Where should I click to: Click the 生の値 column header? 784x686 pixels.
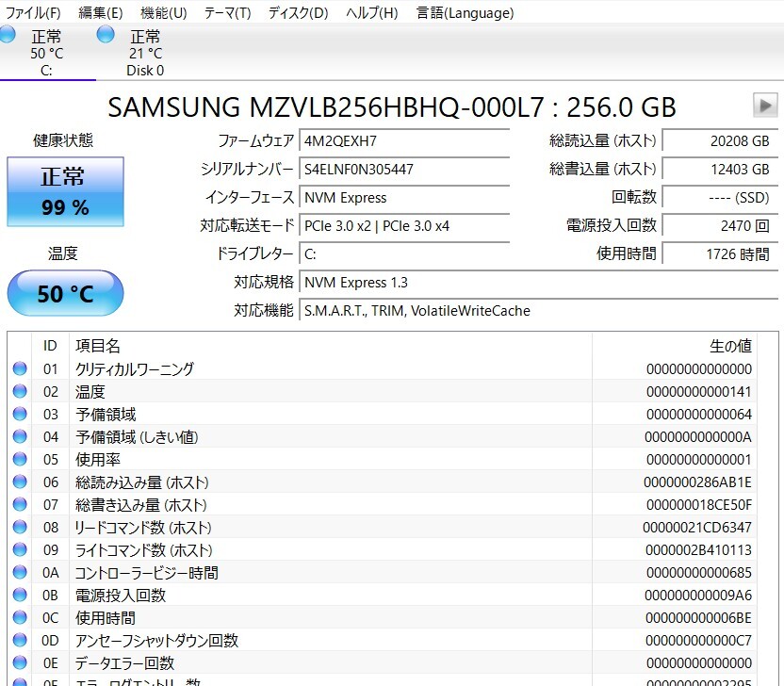729,346
